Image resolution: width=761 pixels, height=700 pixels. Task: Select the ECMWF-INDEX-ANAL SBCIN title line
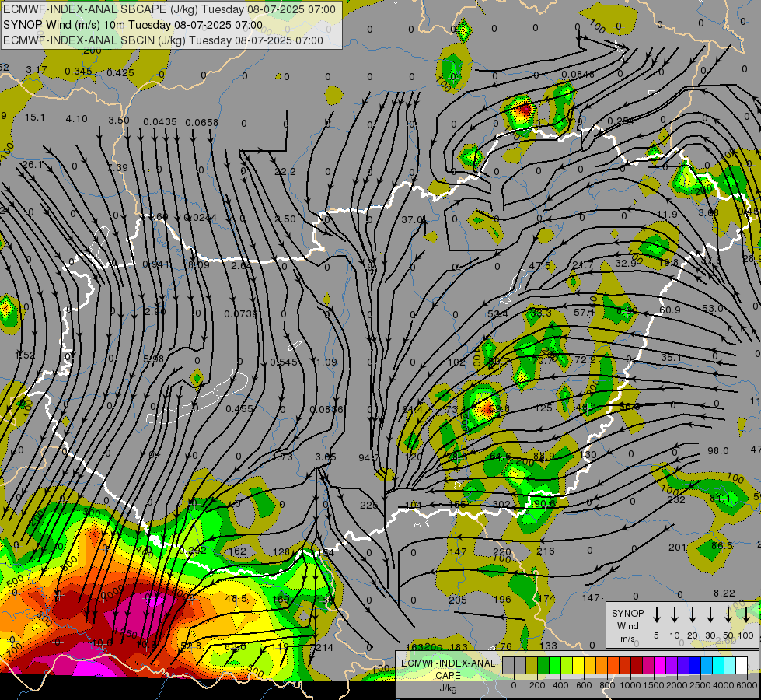tap(163, 40)
